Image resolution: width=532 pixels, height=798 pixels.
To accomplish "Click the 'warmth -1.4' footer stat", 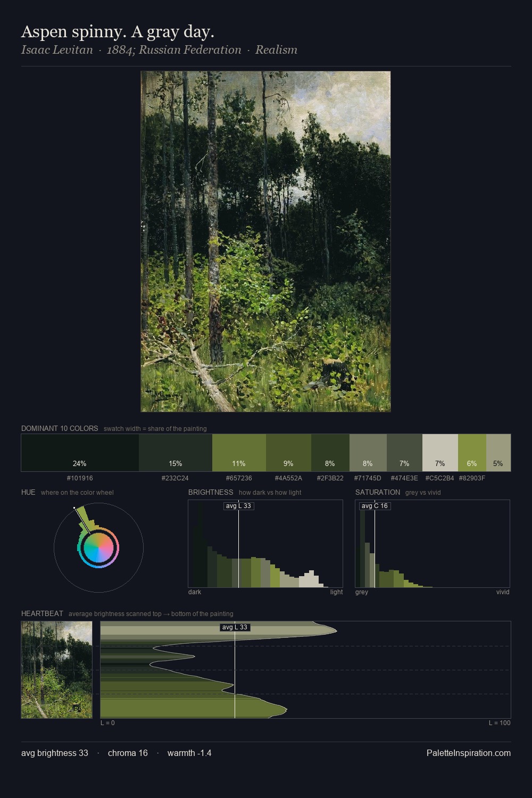I will [x=189, y=753].
